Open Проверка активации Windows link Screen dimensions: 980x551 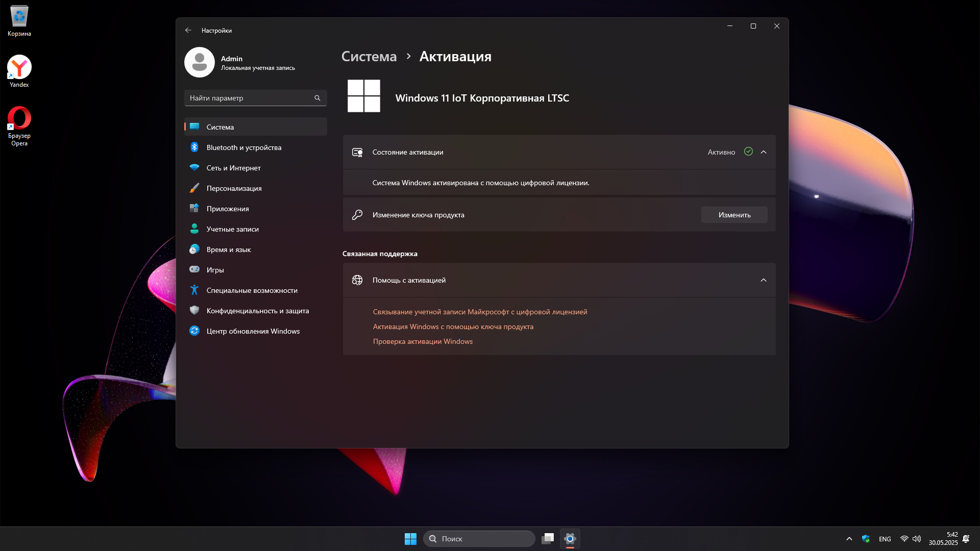pyautogui.click(x=423, y=341)
